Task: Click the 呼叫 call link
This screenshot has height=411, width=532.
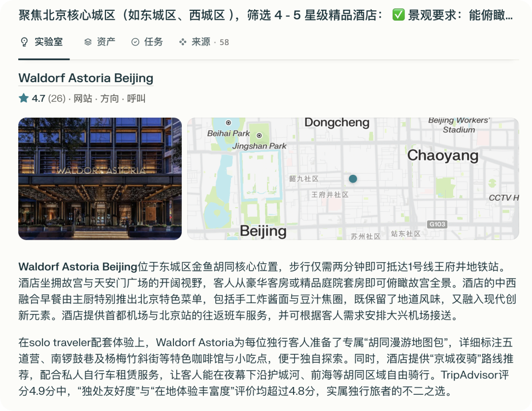Action: (136, 98)
